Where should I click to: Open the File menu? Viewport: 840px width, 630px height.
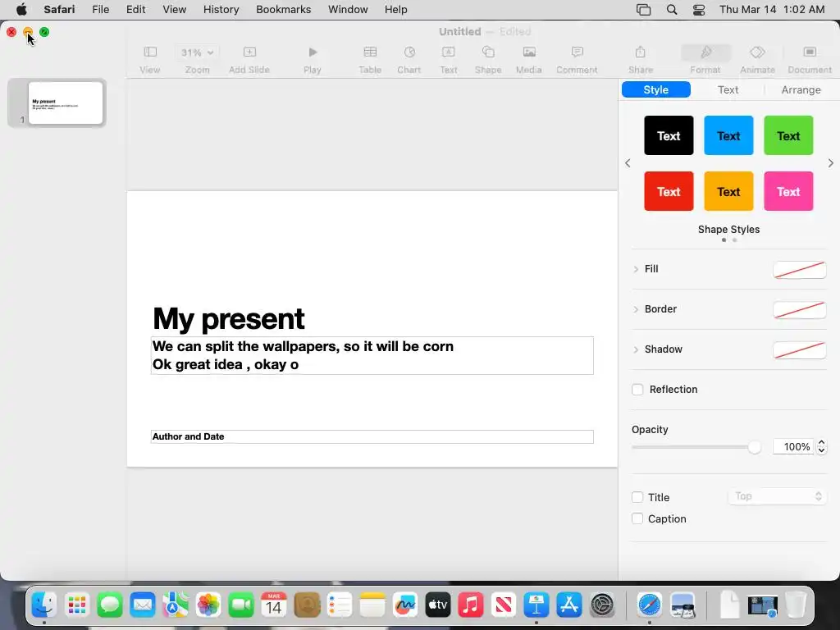click(101, 10)
